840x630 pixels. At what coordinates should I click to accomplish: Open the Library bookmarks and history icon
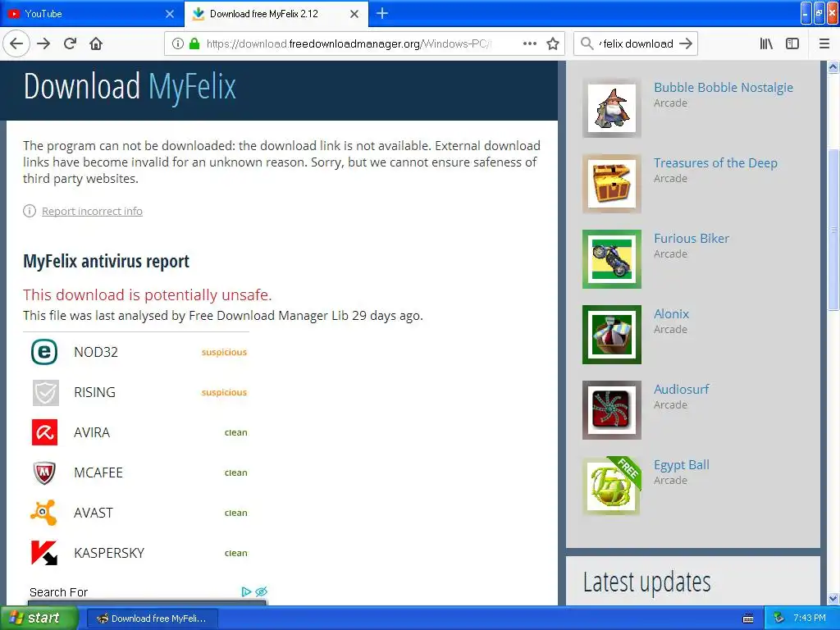pyautogui.click(x=767, y=43)
